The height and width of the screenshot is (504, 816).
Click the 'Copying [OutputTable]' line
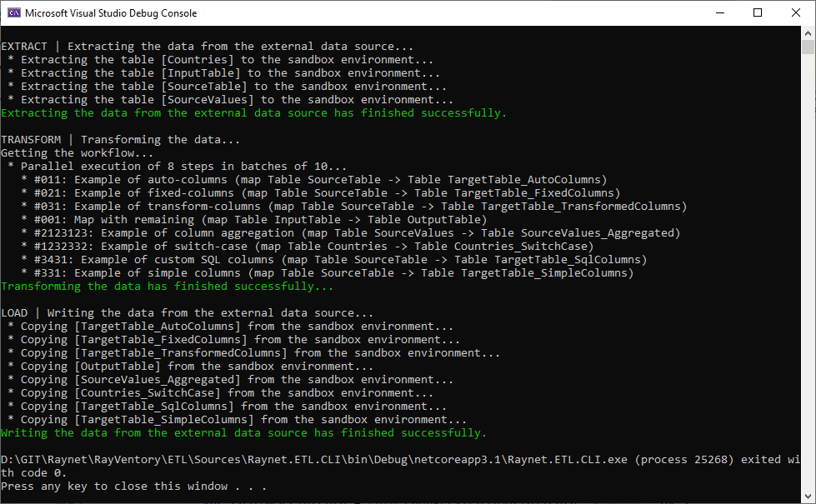190,367
